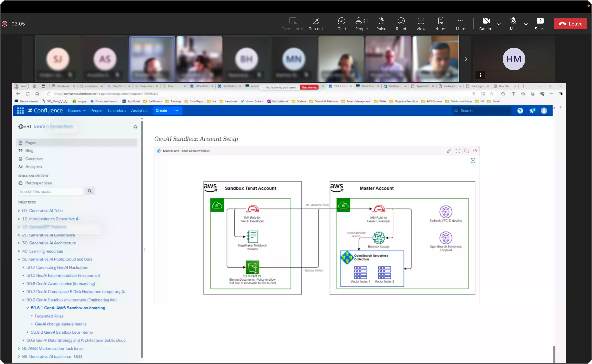Viewport: 592px width, 364px height.
Task: Open the Federated Roles page link
Action: (x=49, y=316)
